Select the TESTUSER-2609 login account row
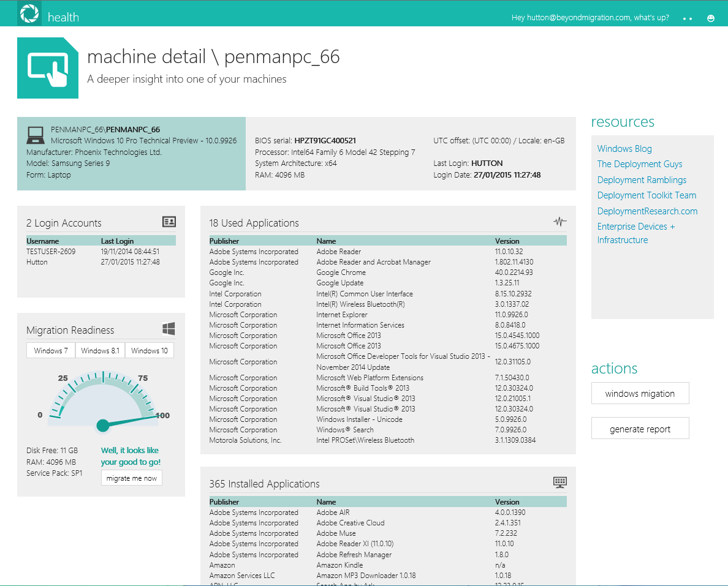728x586 pixels. coord(101,252)
